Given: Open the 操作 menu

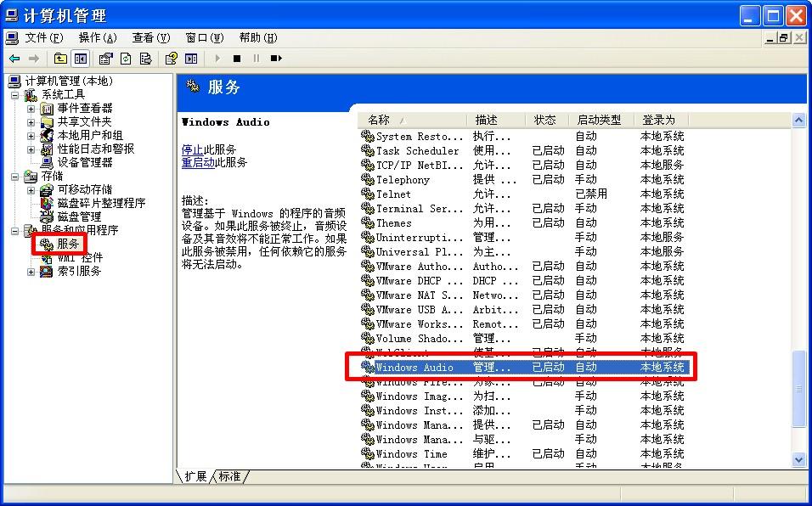Looking at the screenshot, I should [x=97, y=37].
